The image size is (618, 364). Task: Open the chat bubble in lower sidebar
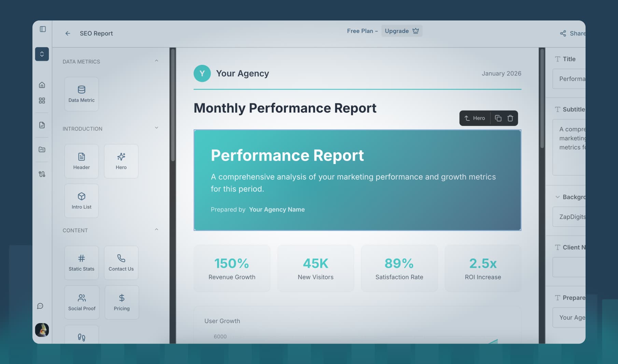(41, 306)
